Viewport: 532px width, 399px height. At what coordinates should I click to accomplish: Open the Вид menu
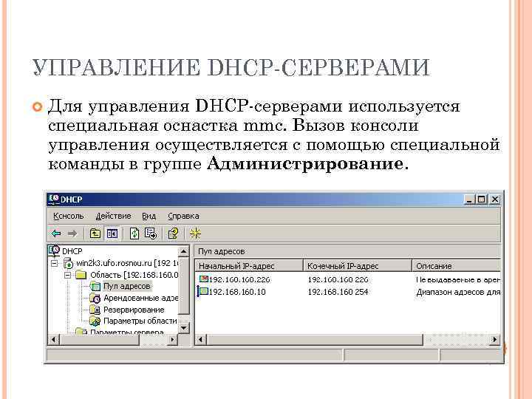(149, 216)
